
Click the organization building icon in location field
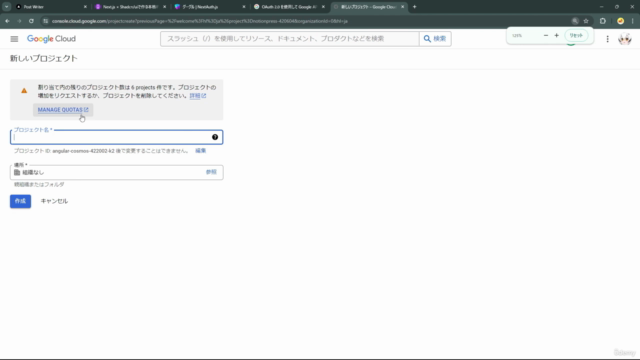click(17, 172)
